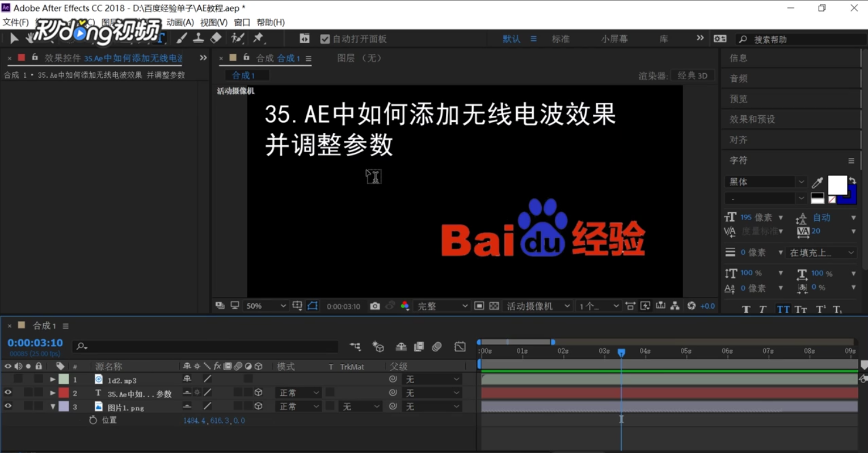Switch to the 小屏幕 workspace

(614, 39)
